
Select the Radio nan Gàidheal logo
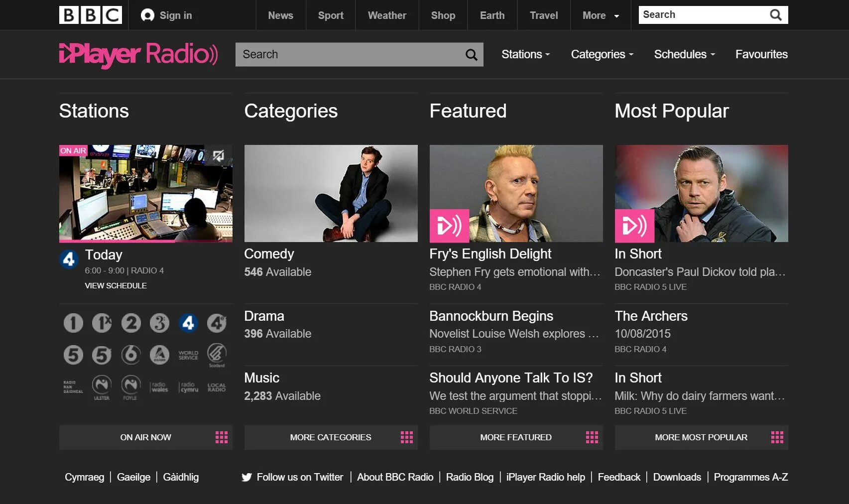73,387
